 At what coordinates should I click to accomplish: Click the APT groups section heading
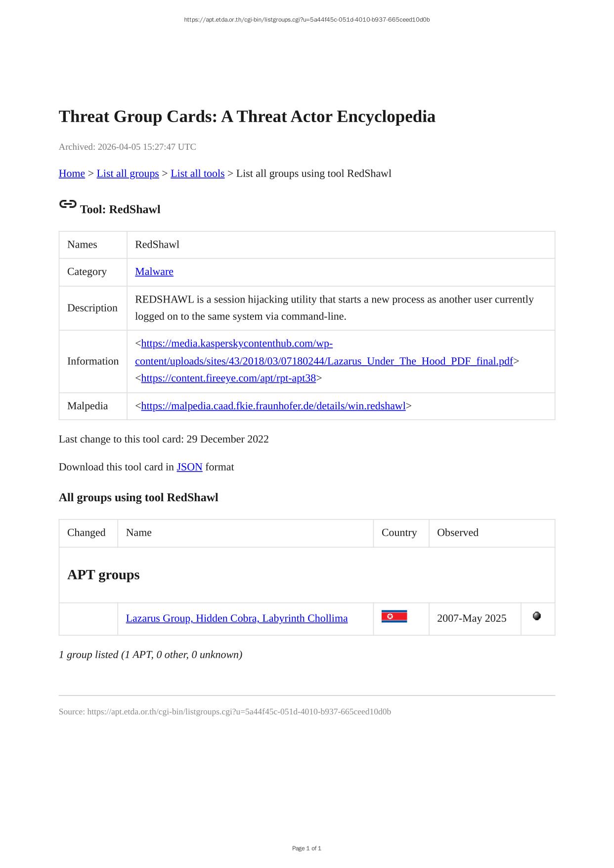point(103,575)
